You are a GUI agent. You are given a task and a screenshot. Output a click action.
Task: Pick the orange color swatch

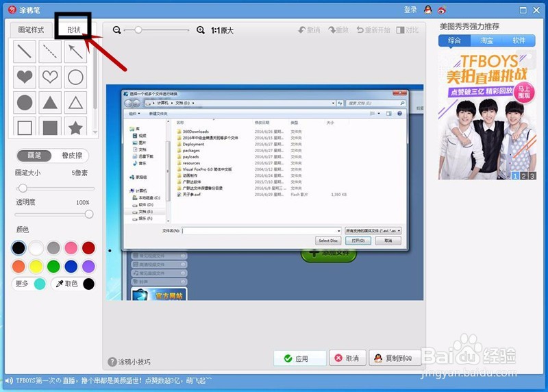tap(18, 266)
